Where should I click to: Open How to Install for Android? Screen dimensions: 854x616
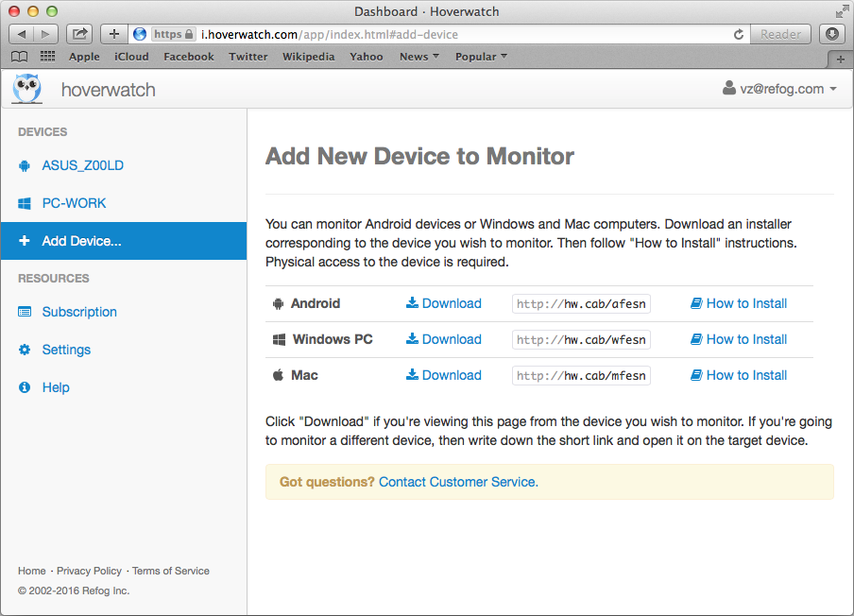739,303
